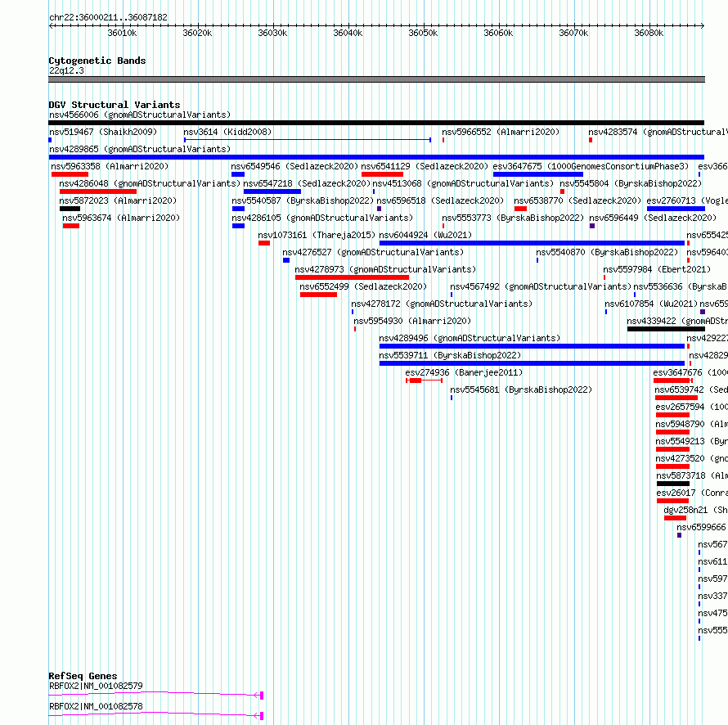This screenshot has height=725, width=728.
Task: Select the black nsv5872023 variant bar
Action: pos(70,209)
